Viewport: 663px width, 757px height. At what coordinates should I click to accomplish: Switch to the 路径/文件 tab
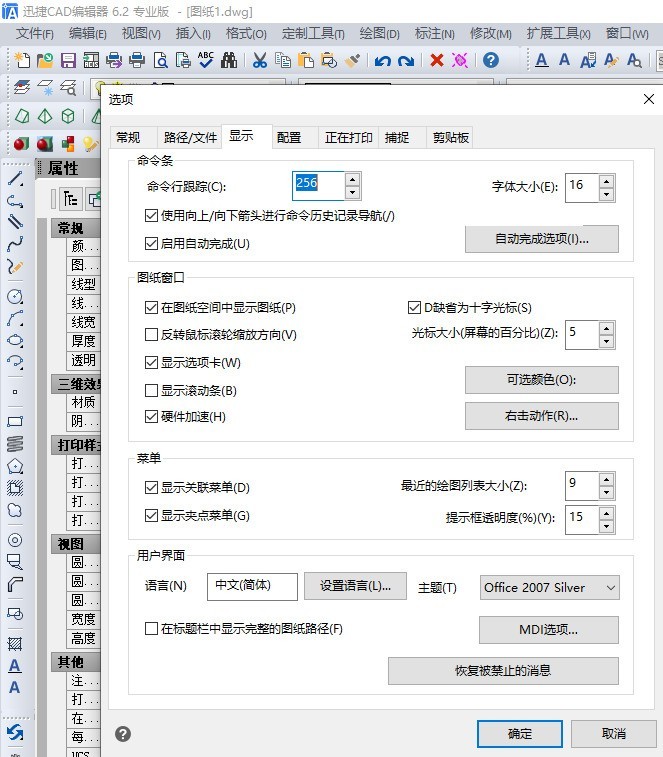point(190,138)
